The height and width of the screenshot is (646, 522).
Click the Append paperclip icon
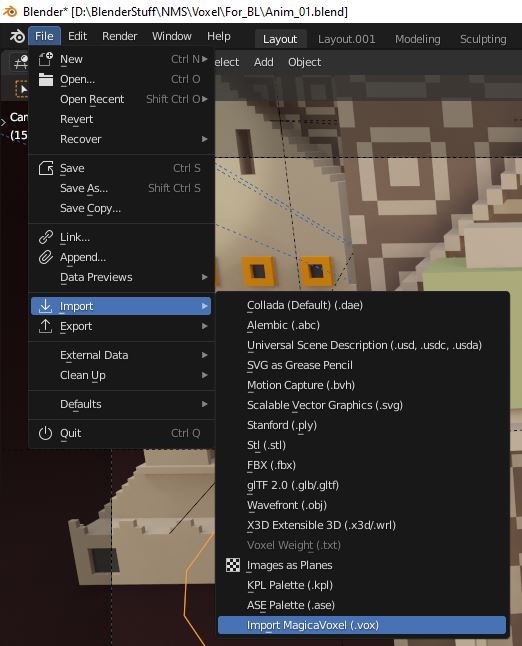click(46, 257)
